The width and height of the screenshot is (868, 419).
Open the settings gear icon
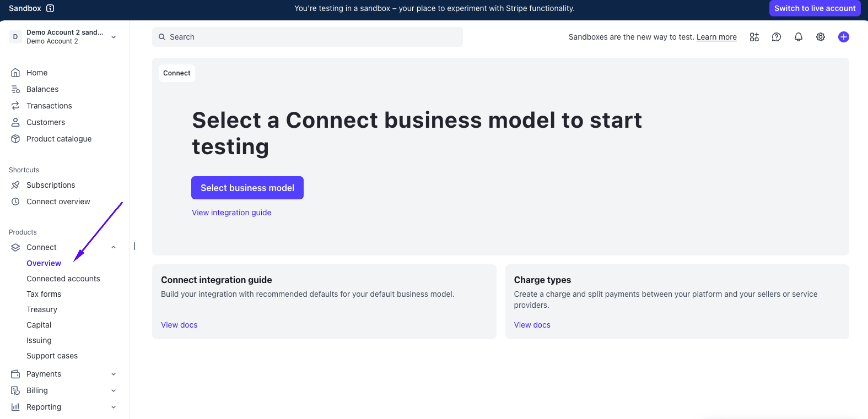pyautogui.click(x=821, y=37)
